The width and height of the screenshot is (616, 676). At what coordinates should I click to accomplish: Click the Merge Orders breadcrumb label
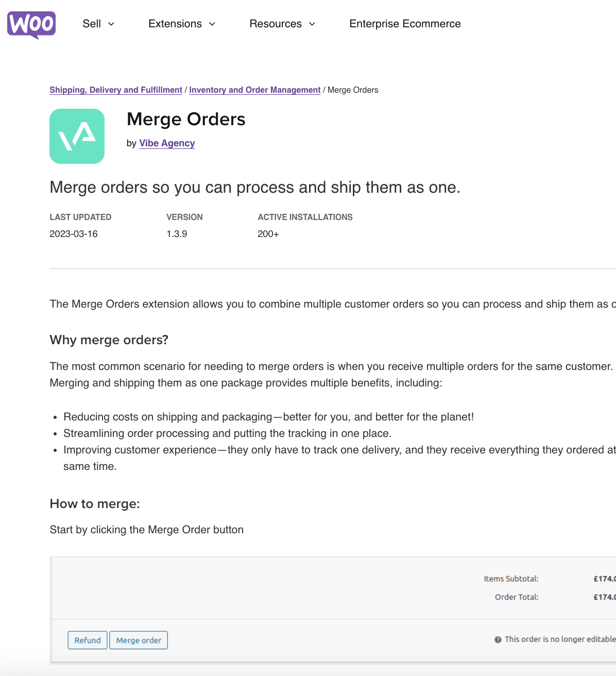[x=353, y=90]
